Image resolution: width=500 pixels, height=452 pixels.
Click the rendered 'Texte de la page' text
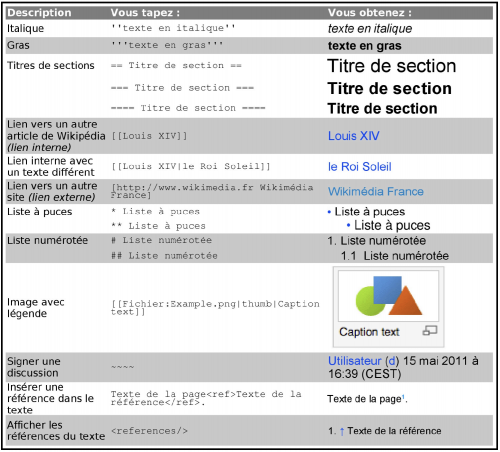pyautogui.click(x=364, y=399)
